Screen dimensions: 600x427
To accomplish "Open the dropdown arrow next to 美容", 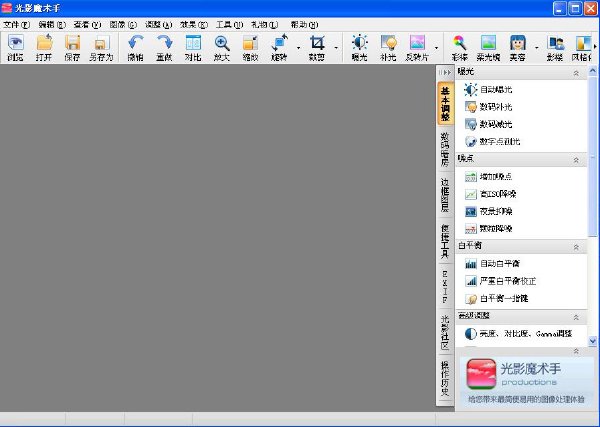I will [536, 47].
